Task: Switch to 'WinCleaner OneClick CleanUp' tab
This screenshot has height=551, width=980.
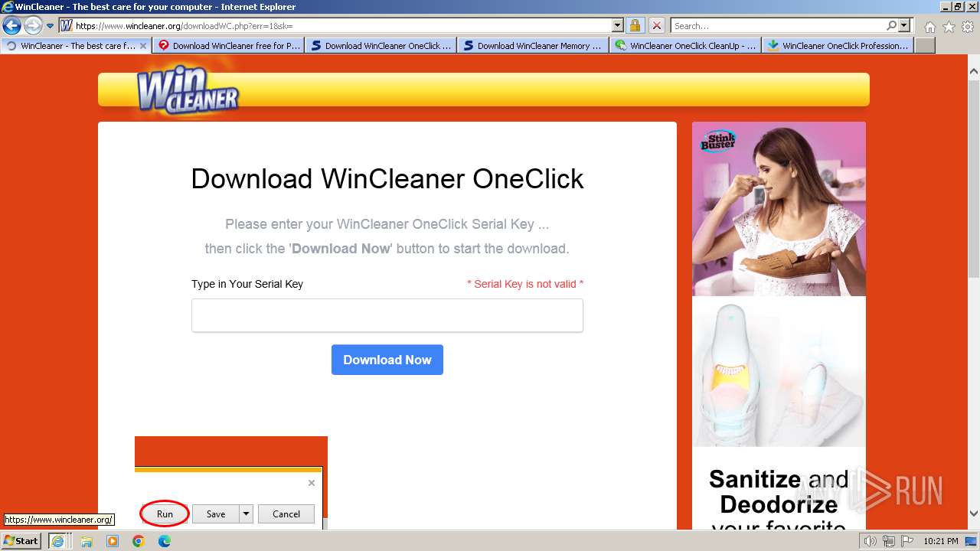Action: click(685, 46)
